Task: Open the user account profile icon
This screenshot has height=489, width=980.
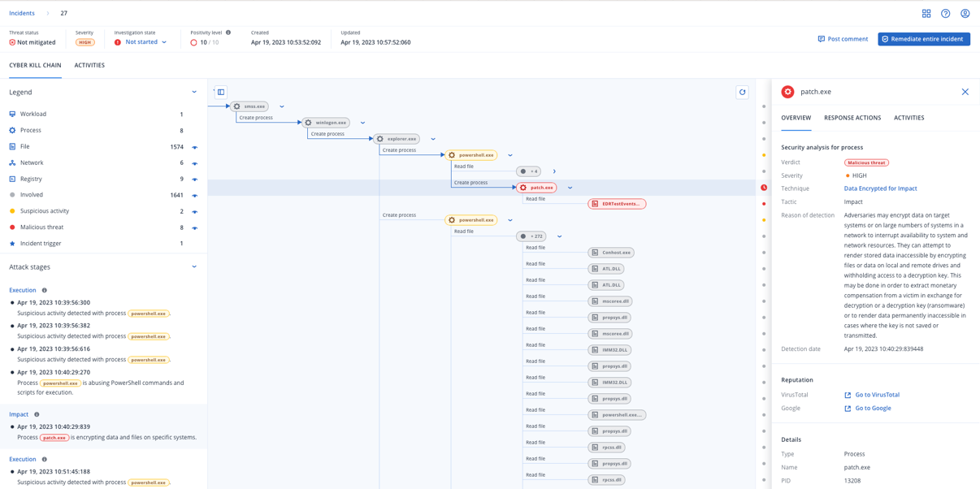Action: click(x=965, y=14)
